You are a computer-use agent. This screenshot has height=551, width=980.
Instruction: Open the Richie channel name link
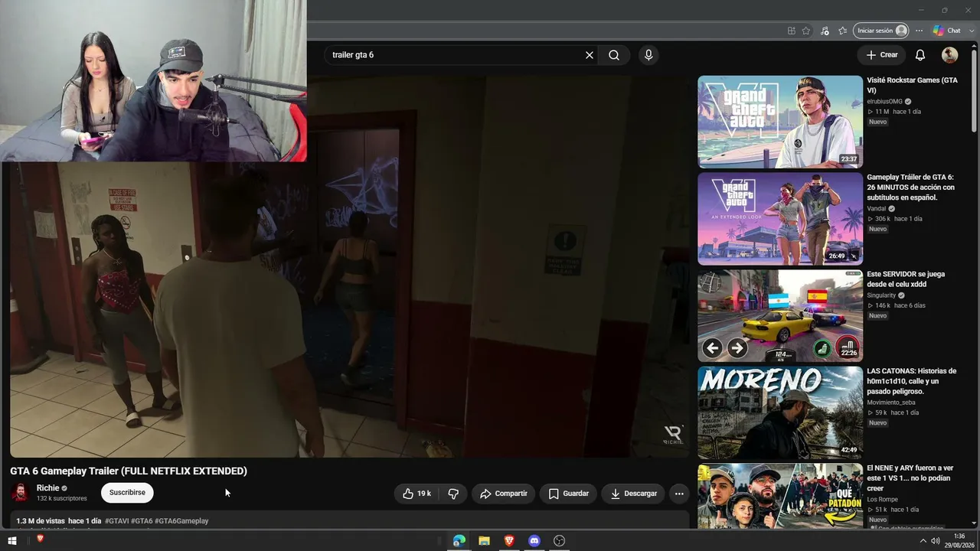click(x=47, y=488)
